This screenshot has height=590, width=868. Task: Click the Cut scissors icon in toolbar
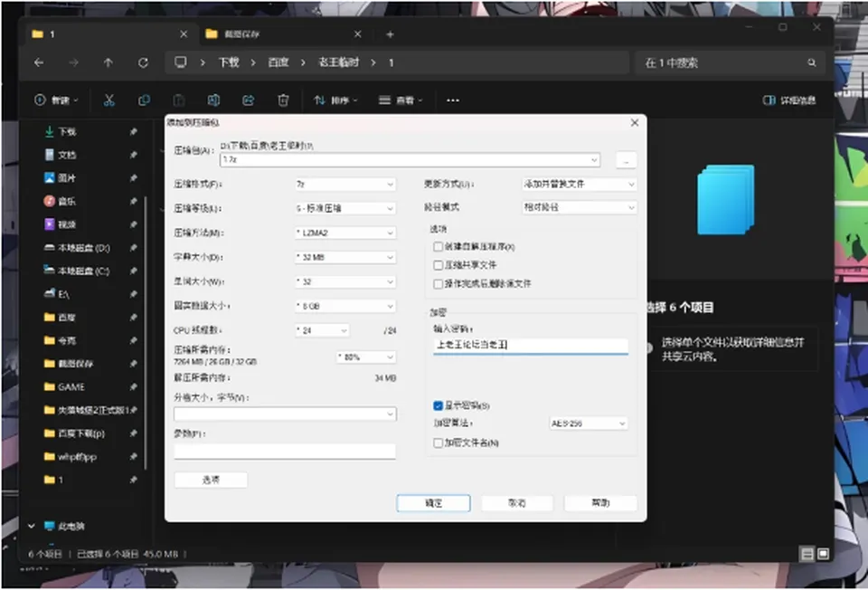click(x=109, y=100)
